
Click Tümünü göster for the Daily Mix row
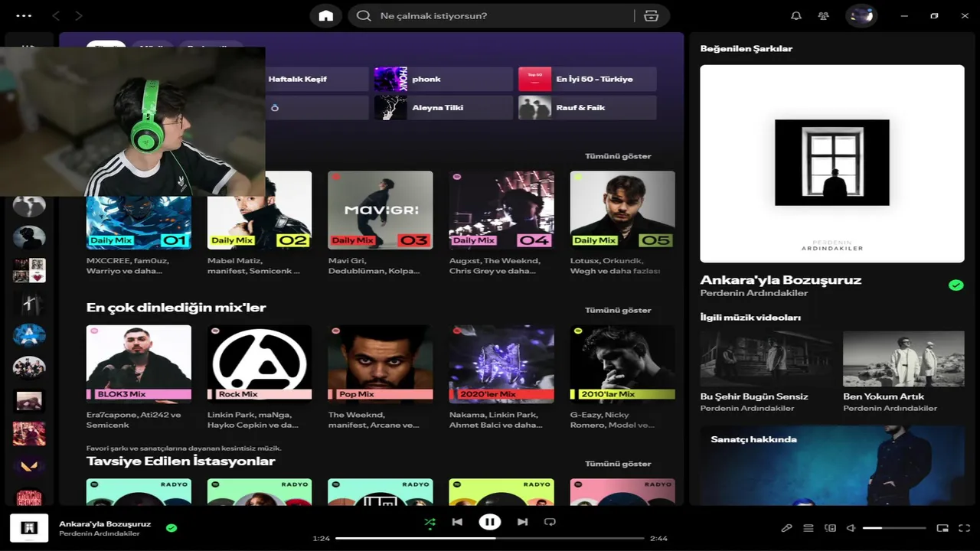[x=618, y=156]
